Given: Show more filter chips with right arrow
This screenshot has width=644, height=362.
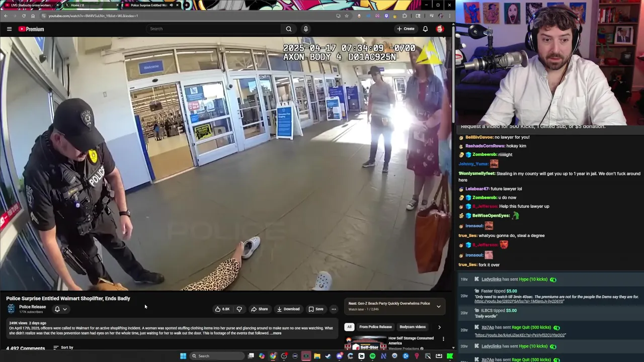Looking at the screenshot, I should pyautogui.click(x=439, y=327).
